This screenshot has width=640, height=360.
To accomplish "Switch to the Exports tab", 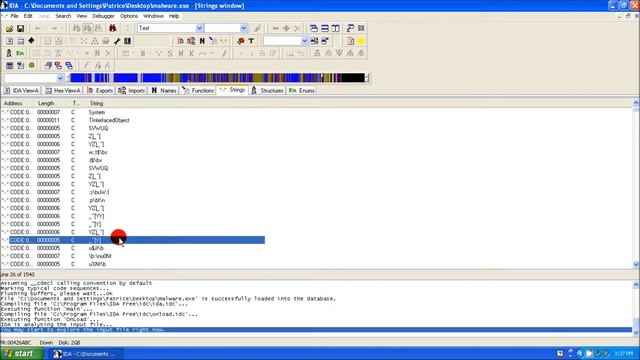I will point(100,91).
